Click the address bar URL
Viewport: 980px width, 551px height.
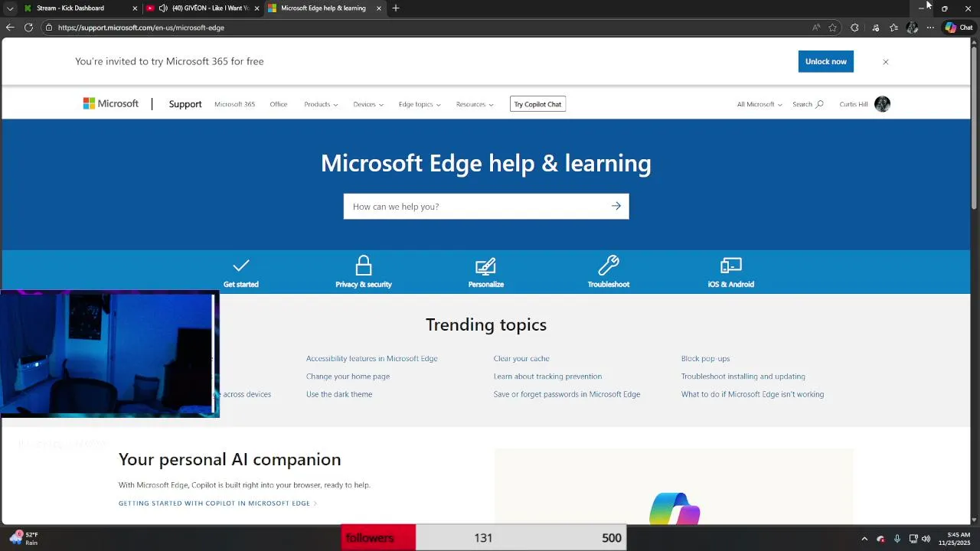click(141, 28)
